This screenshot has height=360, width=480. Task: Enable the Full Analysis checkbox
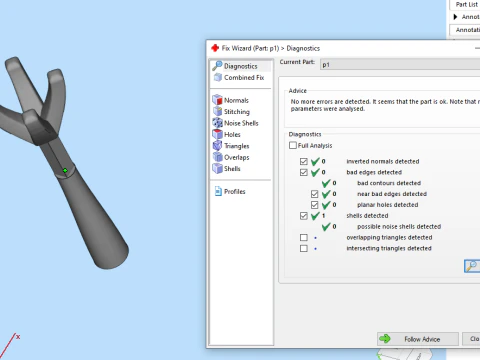point(293,145)
